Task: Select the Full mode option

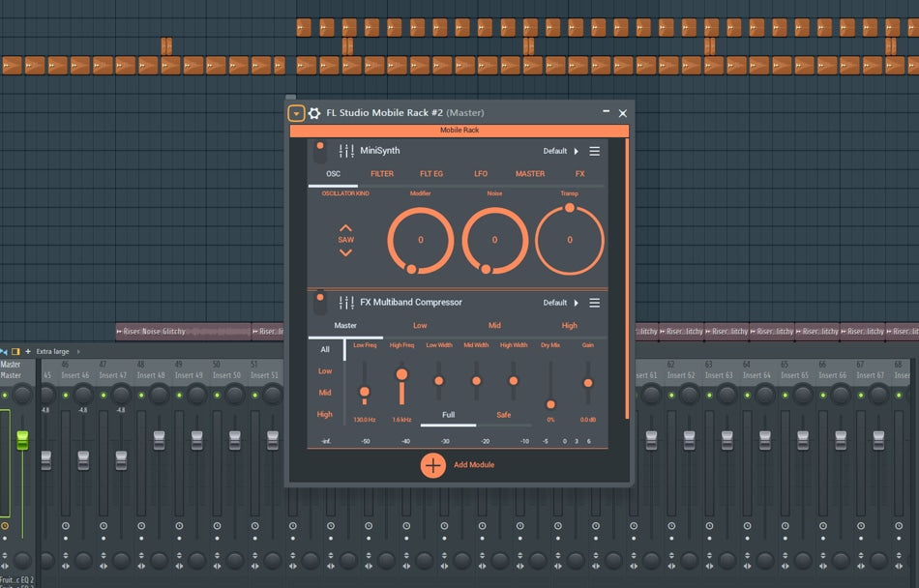Action: click(448, 415)
